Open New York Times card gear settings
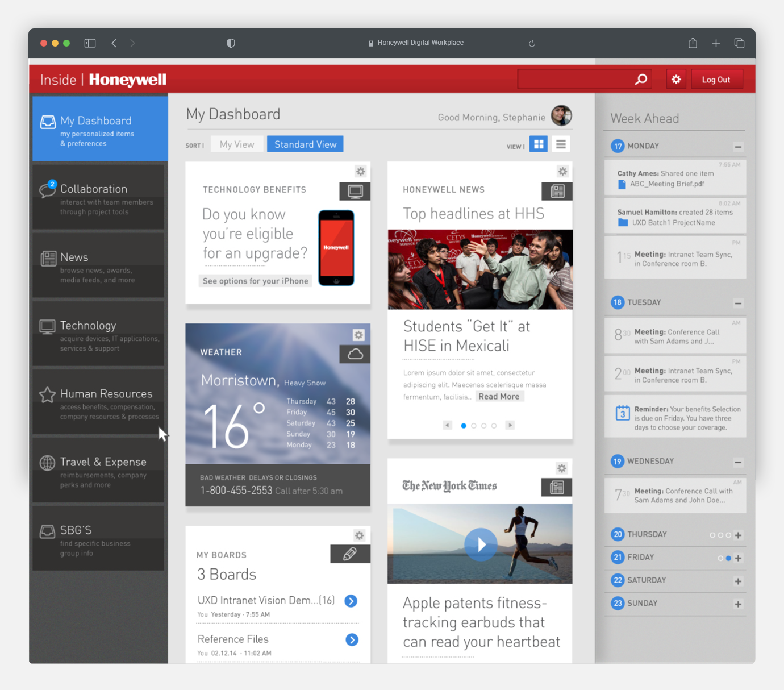This screenshot has height=690, width=784. [x=562, y=468]
